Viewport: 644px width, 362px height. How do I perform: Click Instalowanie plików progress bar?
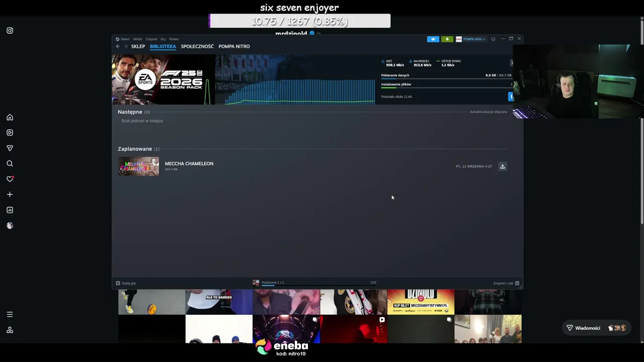[x=446, y=88]
